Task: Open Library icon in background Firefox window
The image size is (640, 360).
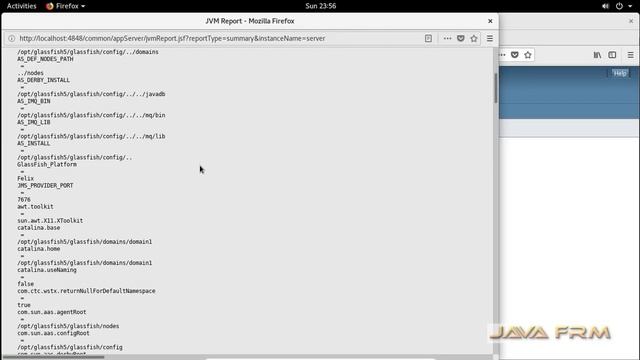Action: (x=597, y=55)
